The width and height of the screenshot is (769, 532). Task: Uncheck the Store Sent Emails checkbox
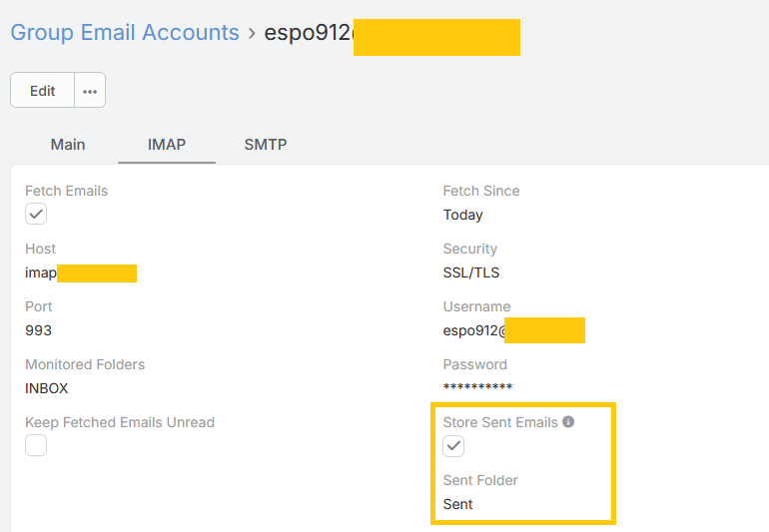click(454, 445)
